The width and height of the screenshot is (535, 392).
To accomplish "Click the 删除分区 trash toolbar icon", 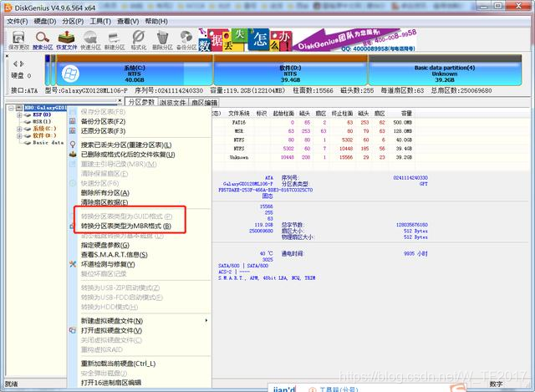I will tap(162, 40).
